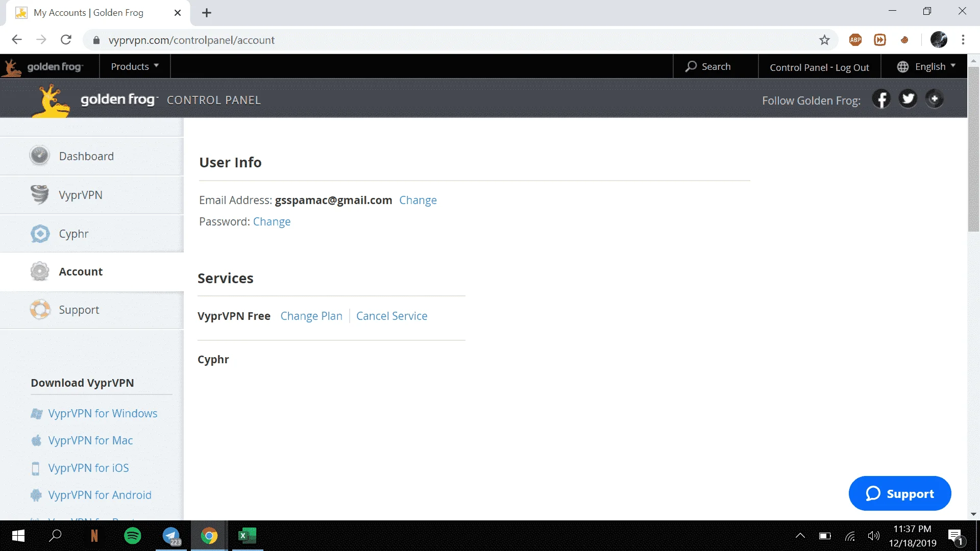The image size is (980, 551).
Task: Go back in browser history
Action: pyautogui.click(x=17, y=40)
